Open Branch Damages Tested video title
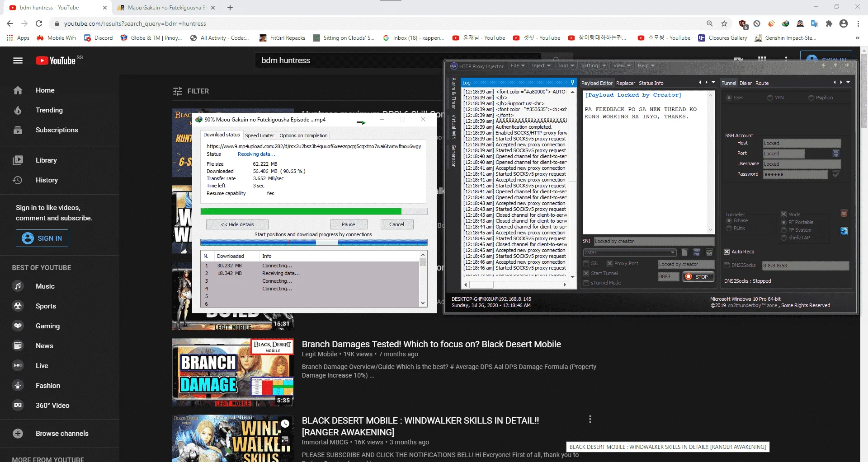This screenshot has width=868, height=462. pos(431,345)
